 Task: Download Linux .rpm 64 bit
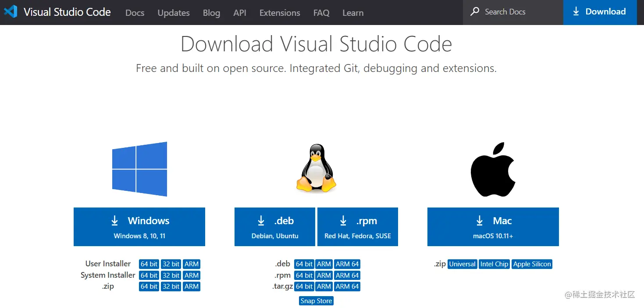(x=304, y=276)
